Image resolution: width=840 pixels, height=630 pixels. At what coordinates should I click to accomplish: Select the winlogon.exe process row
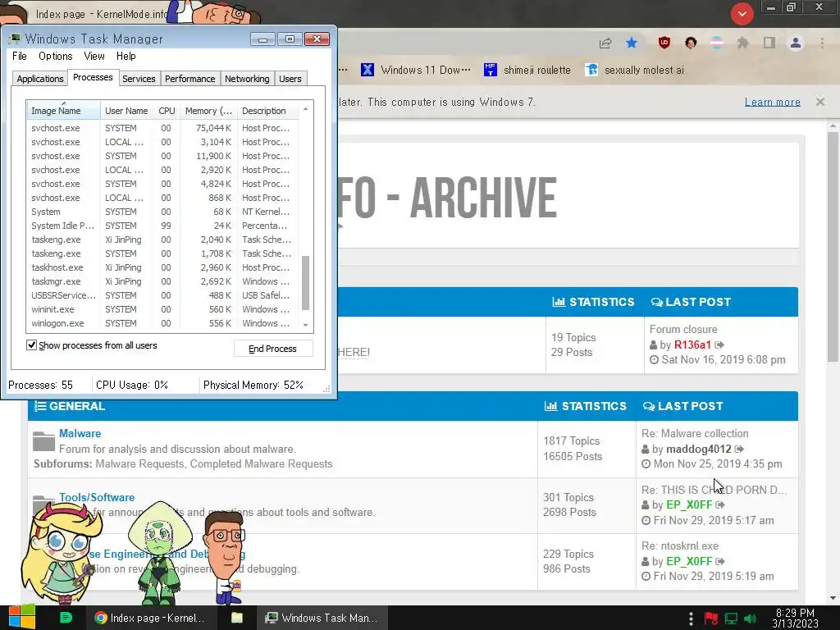[x=163, y=323]
